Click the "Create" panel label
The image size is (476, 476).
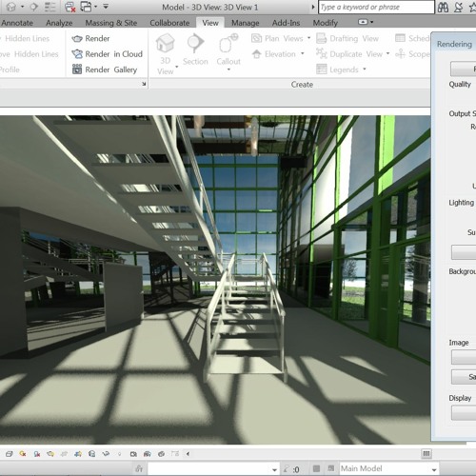pyautogui.click(x=302, y=85)
